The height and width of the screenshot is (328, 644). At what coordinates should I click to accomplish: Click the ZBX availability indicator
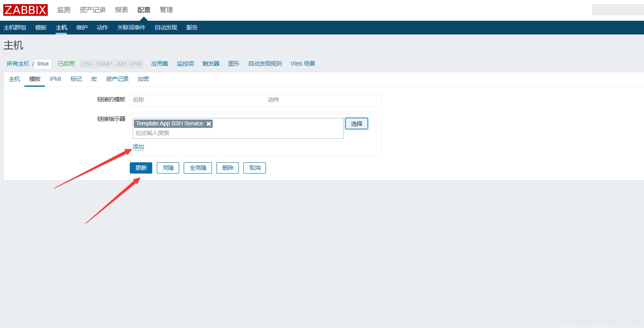pyautogui.click(x=87, y=64)
